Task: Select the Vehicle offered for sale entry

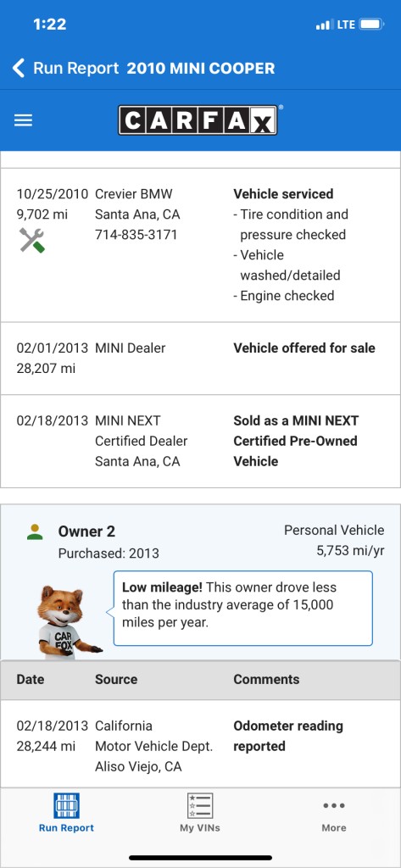Action: (200, 359)
